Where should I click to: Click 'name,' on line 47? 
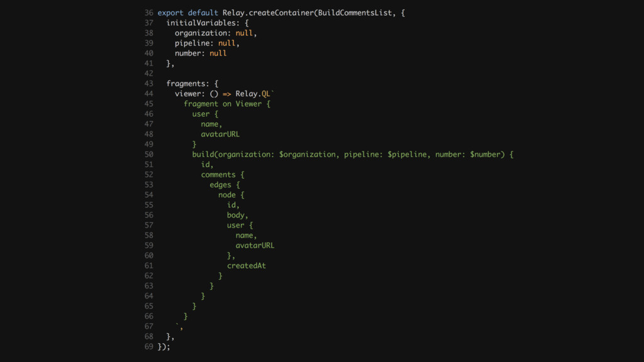tap(211, 124)
